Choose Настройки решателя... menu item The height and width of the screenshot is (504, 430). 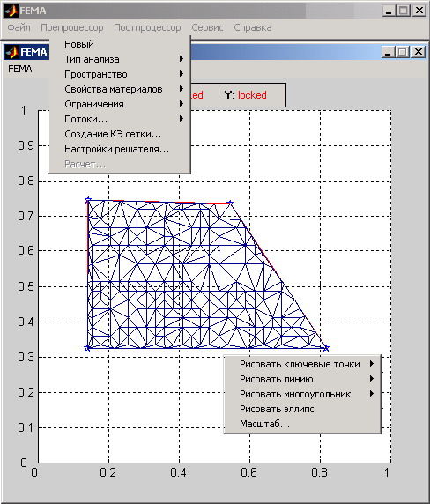(x=119, y=149)
